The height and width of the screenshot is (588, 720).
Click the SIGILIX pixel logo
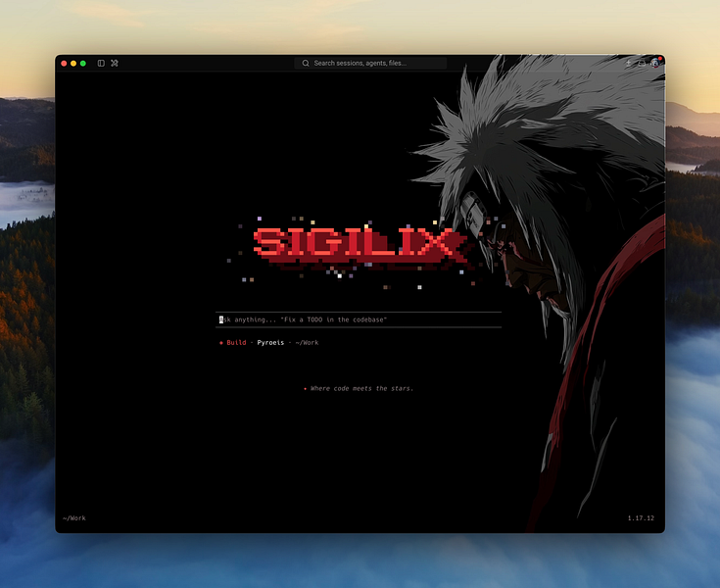click(x=361, y=248)
